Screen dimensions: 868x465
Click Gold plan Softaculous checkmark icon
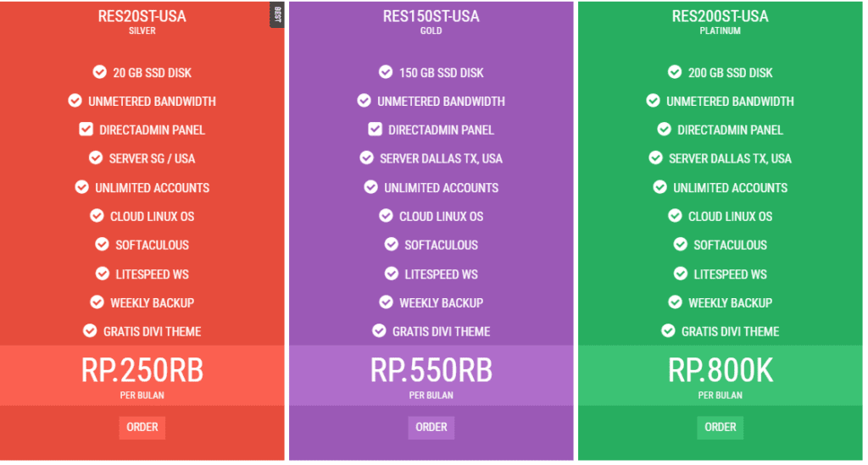(x=392, y=244)
